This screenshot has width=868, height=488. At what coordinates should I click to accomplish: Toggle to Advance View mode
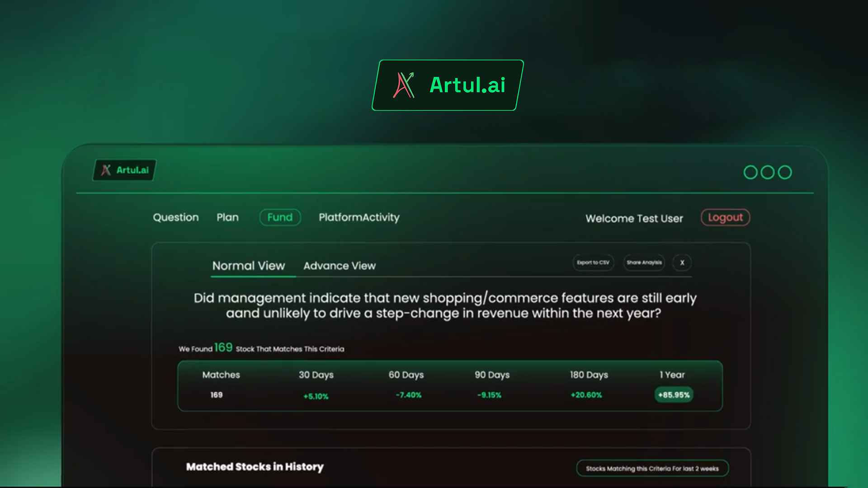click(x=340, y=266)
